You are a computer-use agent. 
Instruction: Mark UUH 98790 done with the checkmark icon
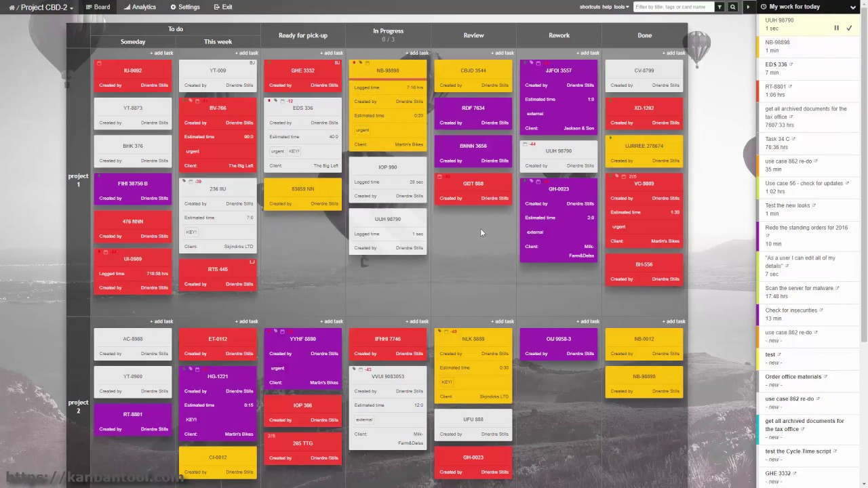point(849,27)
